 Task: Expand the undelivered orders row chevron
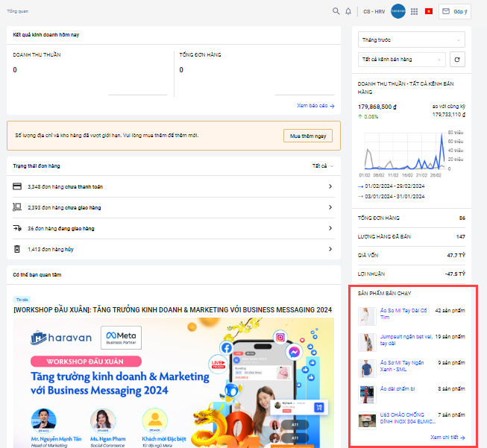point(330,207)
